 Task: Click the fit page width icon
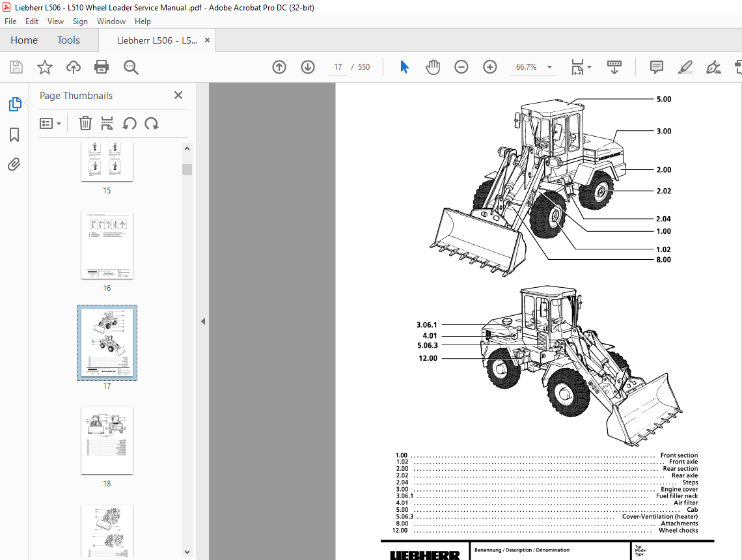577,67
